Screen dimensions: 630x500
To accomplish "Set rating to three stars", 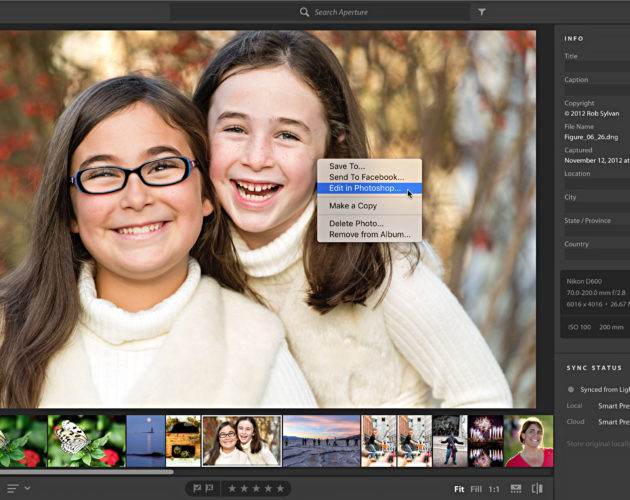I will (256, 488).
